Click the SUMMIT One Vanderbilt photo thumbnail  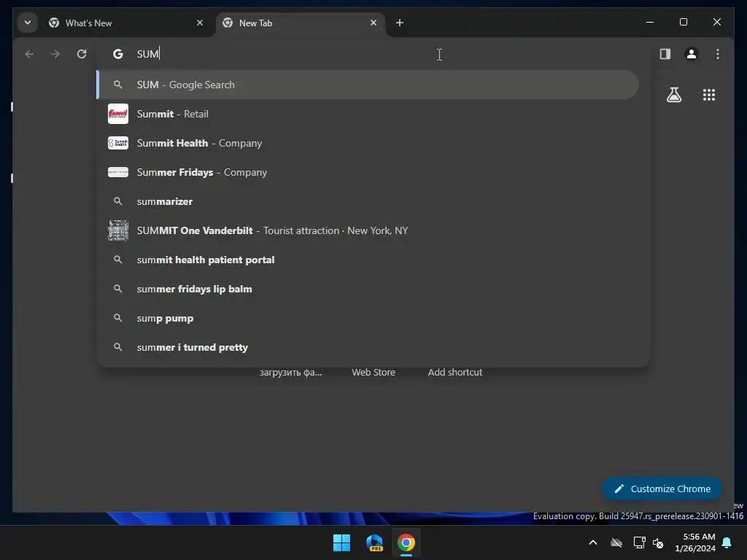click(117, 230)
